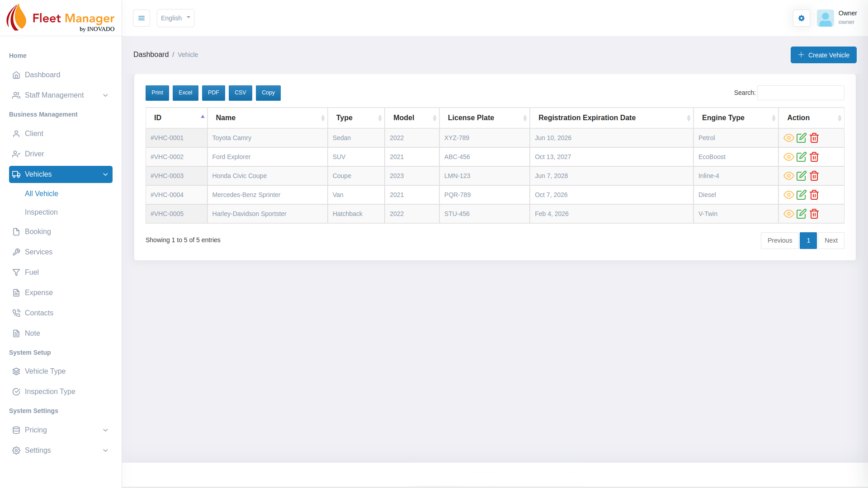Screen dimensions: 868x488
Task: Delete the Ford Explorer vehicle row
Action: (x=814, y=157)
